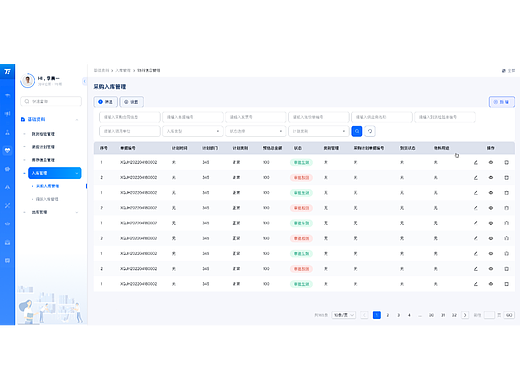Click the jump-to-page number input
The image size is (520, 390).
click(489, 315)
